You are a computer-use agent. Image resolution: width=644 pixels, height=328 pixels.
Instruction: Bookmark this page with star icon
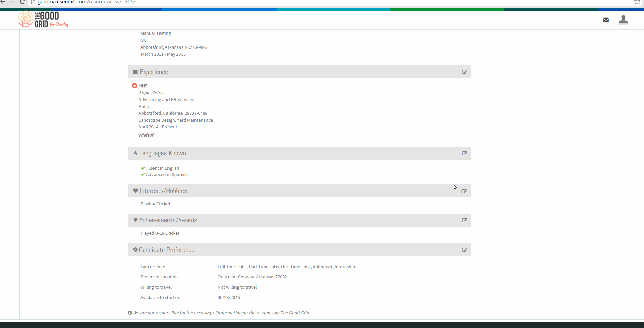[637, 2]
